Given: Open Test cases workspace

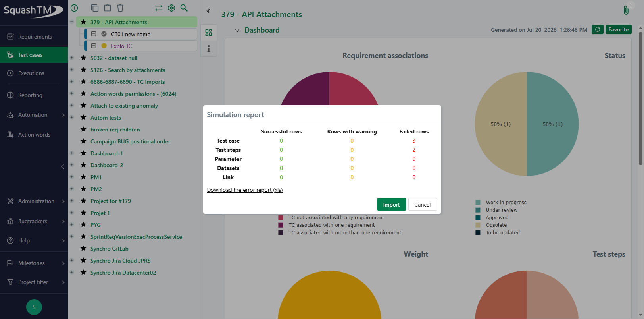Looking at the screenshot, I should point(34,55).
